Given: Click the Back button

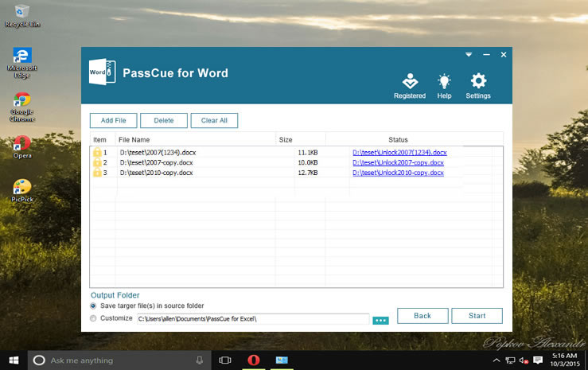Looking at the screenshot, I should point(423,316).
